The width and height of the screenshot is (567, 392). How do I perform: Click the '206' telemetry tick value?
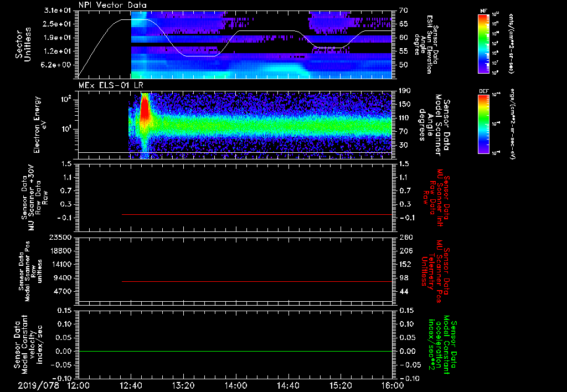point(406,251)
